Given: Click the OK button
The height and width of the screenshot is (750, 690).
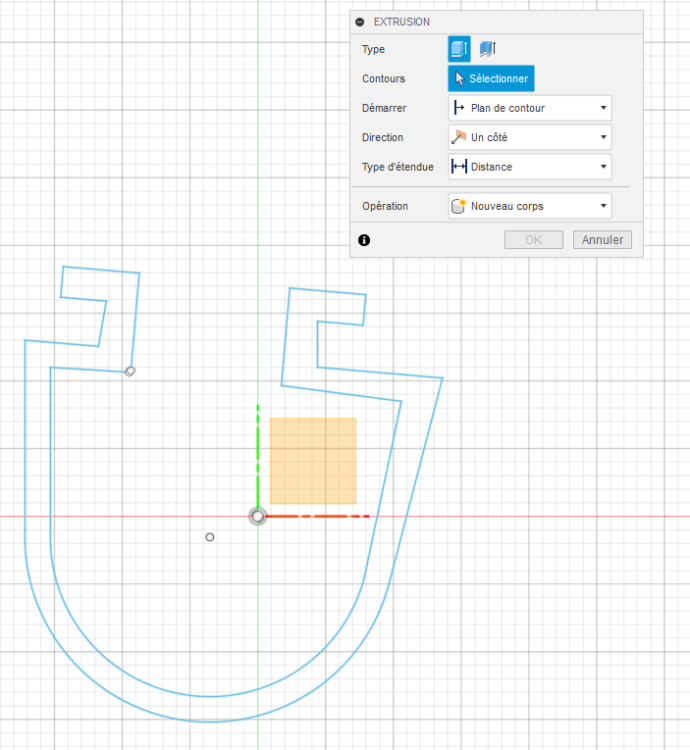Looking at the screenshot, I should 534,240.
